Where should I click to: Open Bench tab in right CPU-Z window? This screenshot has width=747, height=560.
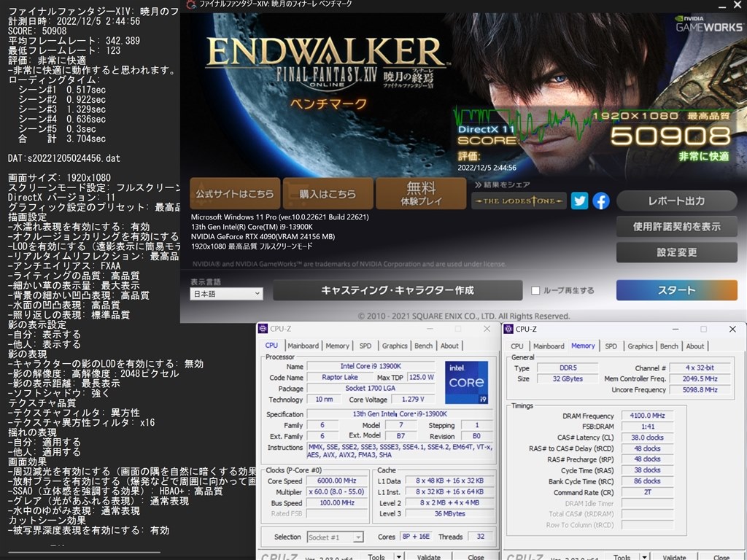pyautogui.click(x=669, y=346)
